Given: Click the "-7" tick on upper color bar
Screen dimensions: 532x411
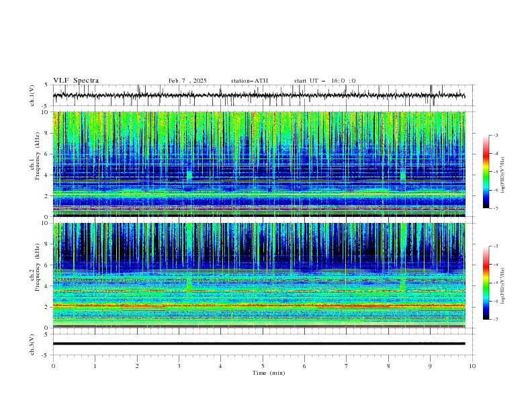Looking at the screenshot, I should click(x=495, y=208).
